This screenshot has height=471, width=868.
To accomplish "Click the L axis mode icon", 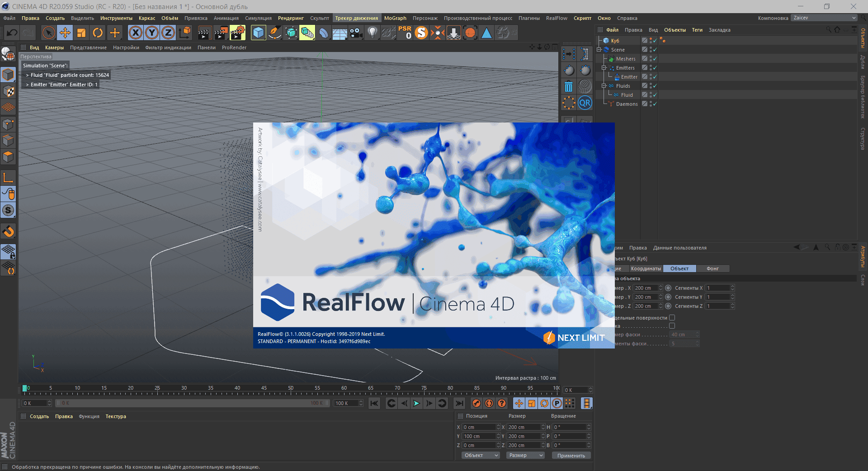I will pos(8,178).
